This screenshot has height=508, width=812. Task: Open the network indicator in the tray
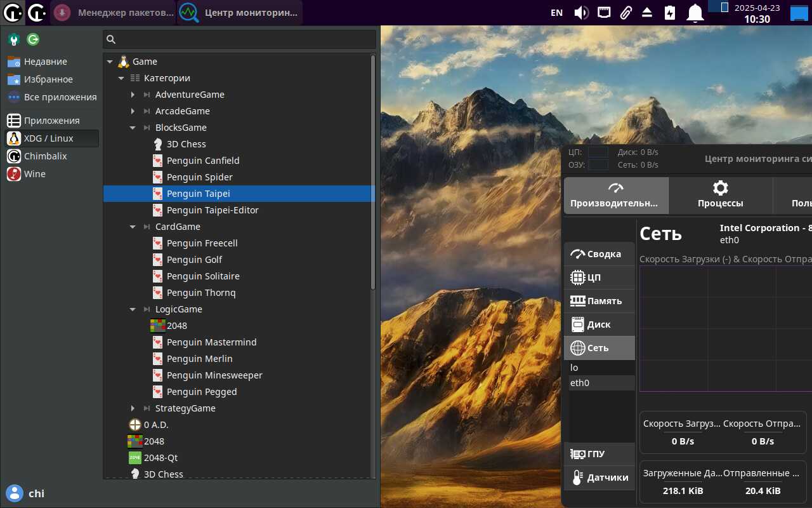pos(604,13)
